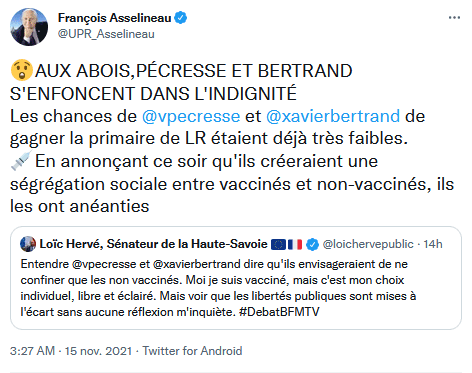This screenshot has width=472, height=373.
Task: Click the verified badge on quoted tweet
Action: [x=312, y=244]
